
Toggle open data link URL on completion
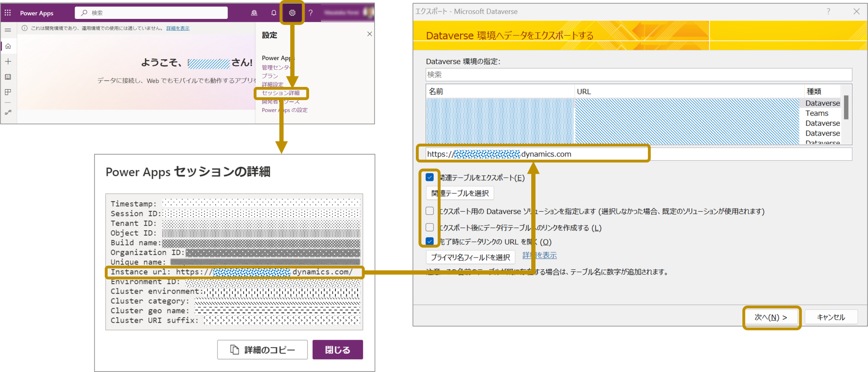pos(429,242)
